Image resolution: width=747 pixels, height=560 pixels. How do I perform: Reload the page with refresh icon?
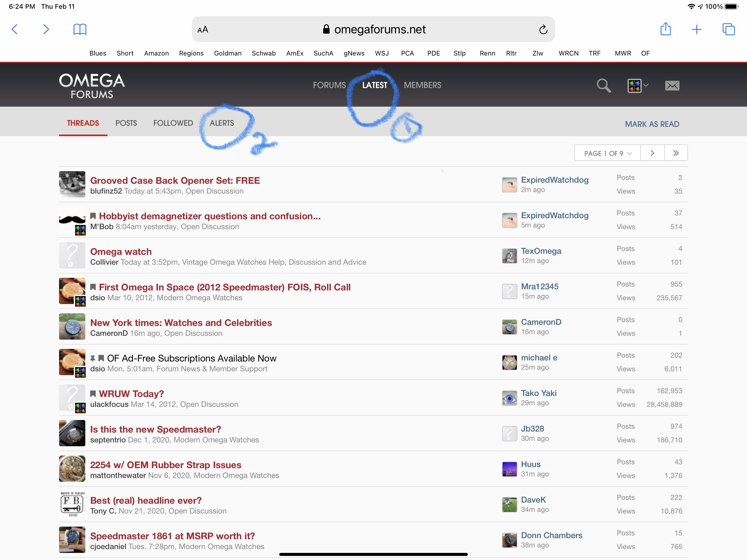(x=543, y=30)
